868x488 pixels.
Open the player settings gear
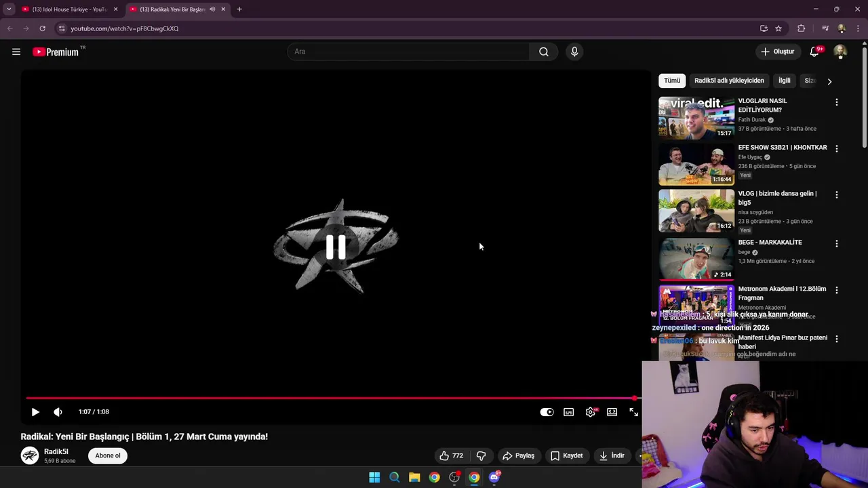[591, 412]
